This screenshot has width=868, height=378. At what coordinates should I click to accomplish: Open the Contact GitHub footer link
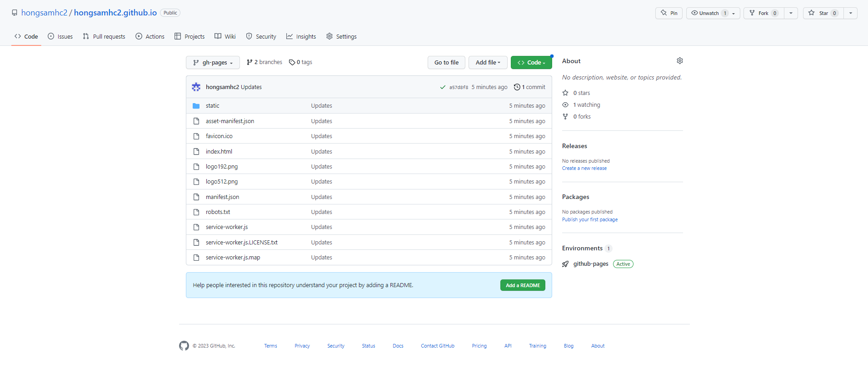(x=438, y=346)
